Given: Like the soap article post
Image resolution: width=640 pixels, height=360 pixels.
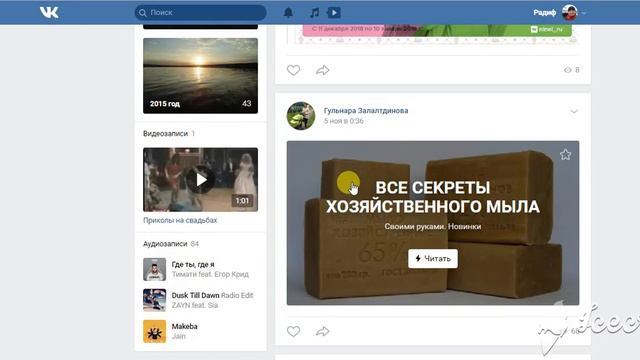Looking at the screenshot, I should point(293,331).
